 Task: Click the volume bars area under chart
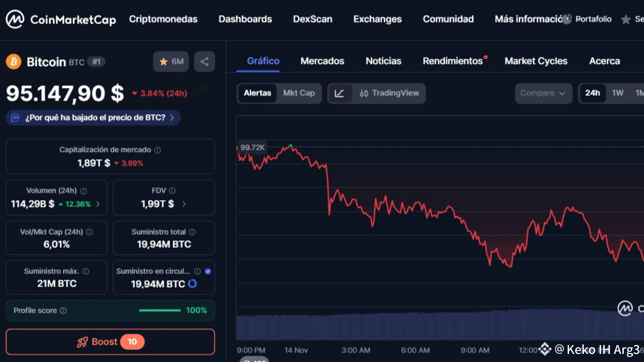click(x=440, y=325)
